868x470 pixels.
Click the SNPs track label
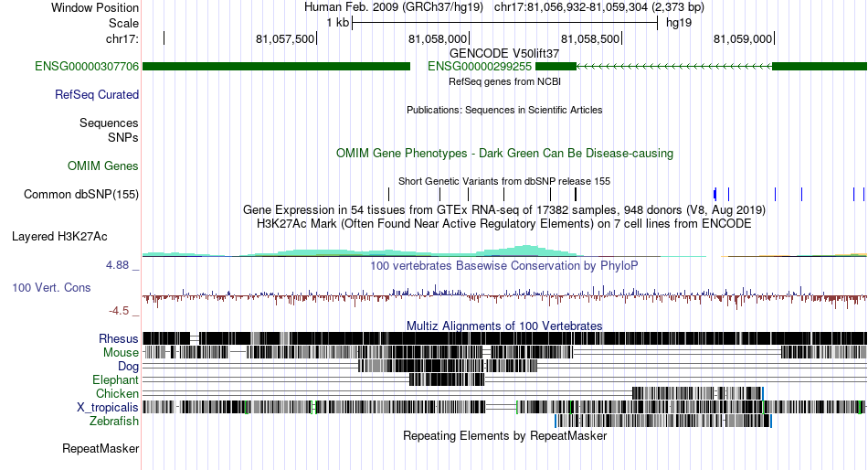point(123,137)
